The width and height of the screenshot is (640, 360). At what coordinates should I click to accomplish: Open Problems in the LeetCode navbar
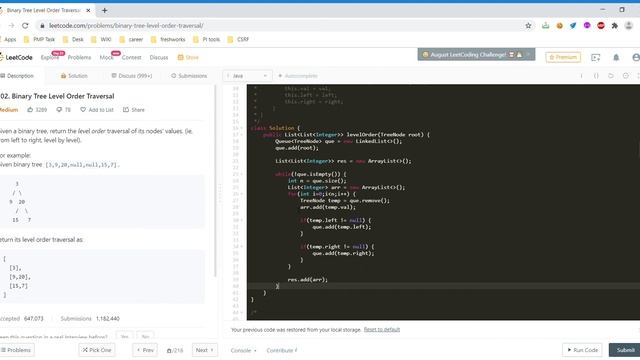click(x=79, y=58)
